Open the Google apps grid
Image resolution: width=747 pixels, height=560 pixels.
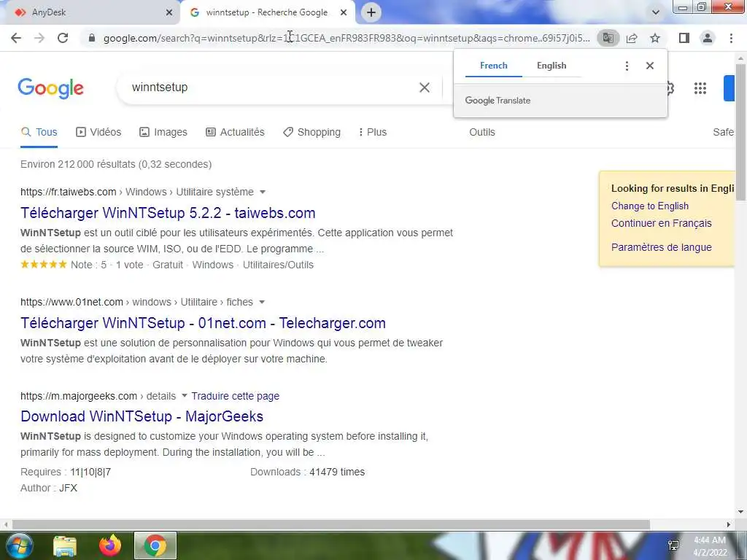(700, 88)
